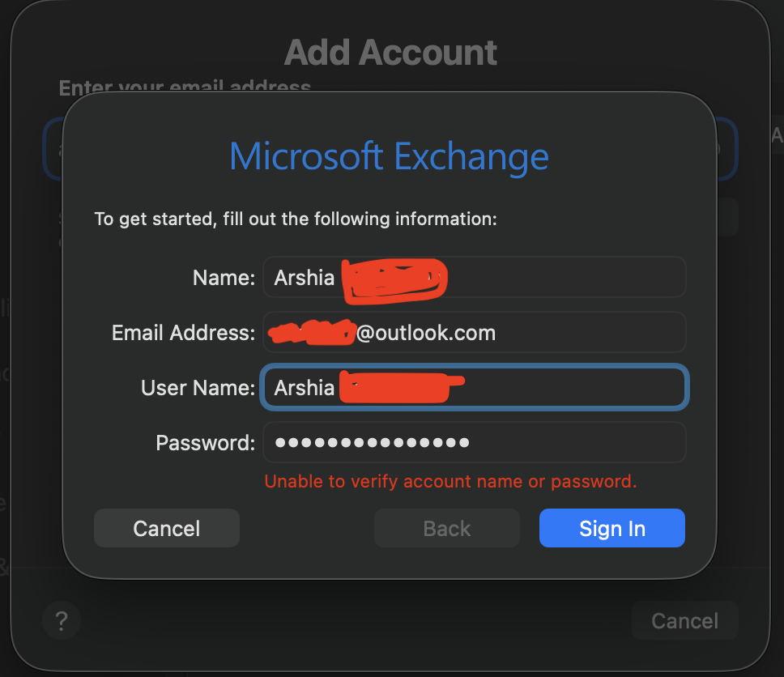Viewport: 784px width, 677px height.
Task: Cancel the Microsoft Exchange dialog
Action: tap(166, 528)
